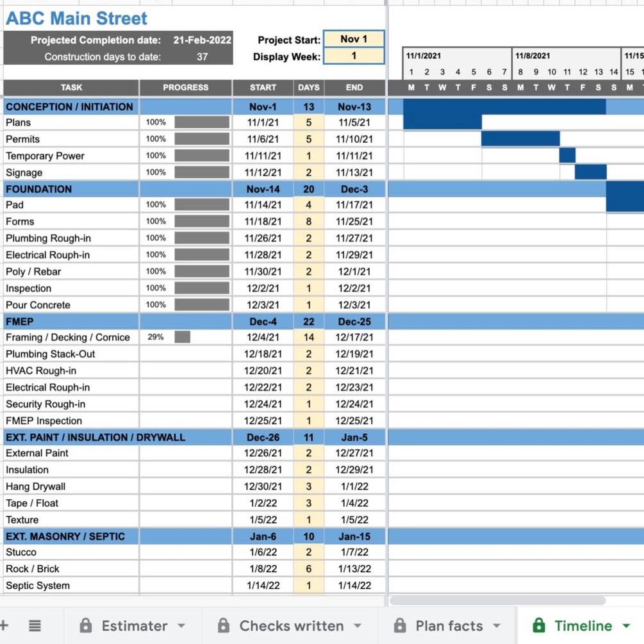Select the Tape / Float task cell

(71, 503)
